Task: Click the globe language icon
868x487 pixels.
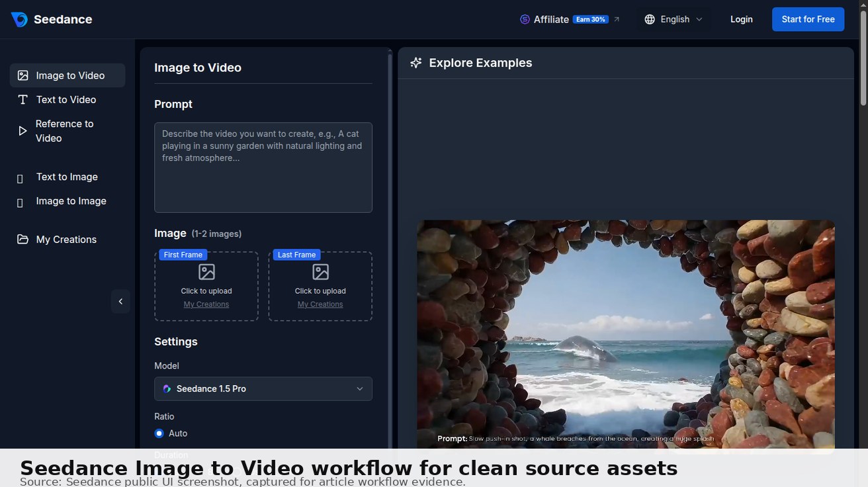Action: 650,19
